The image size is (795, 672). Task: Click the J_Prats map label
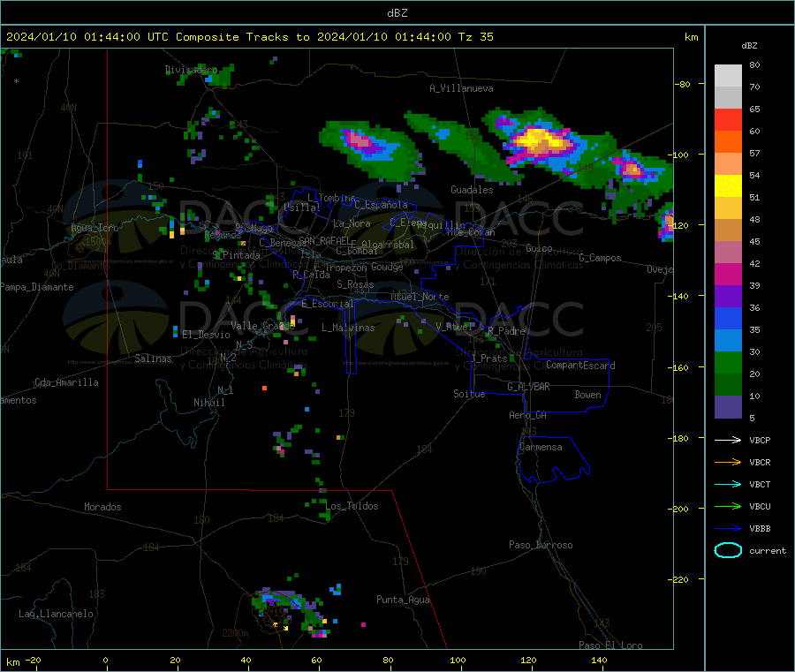click(488, 359)
